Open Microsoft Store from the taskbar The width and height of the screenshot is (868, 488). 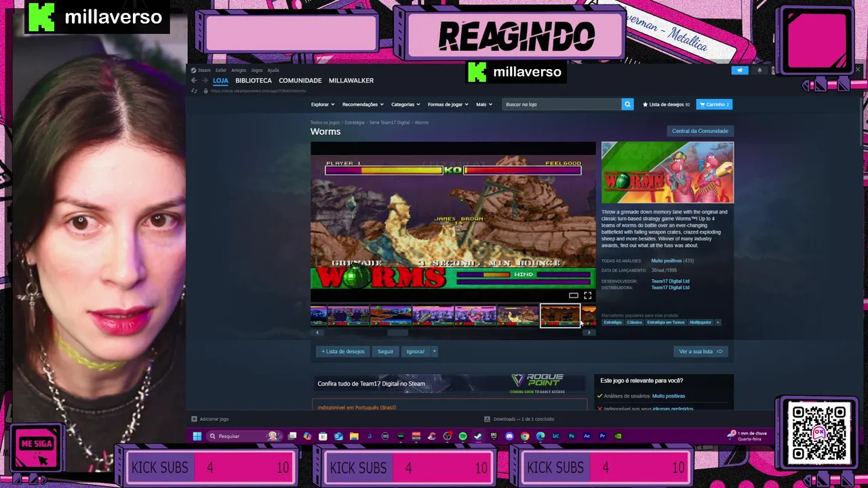pyautogui.click(x=323, y=436)
